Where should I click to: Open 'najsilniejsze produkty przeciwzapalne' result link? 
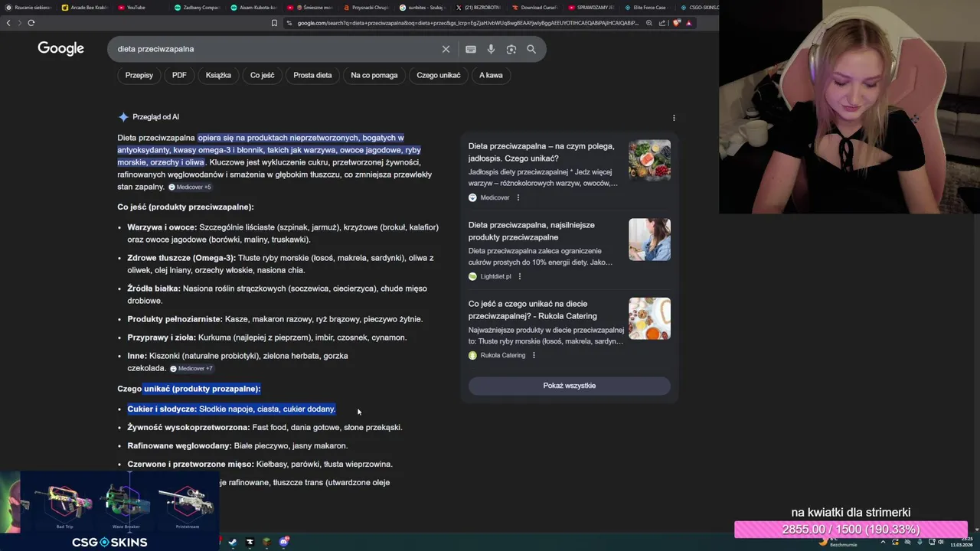click(531, 231)
